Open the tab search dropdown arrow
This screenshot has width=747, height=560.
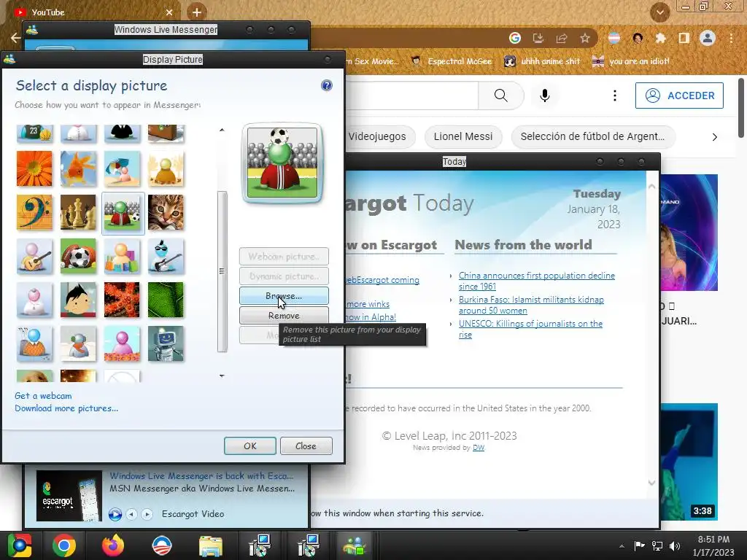point(659,12)
